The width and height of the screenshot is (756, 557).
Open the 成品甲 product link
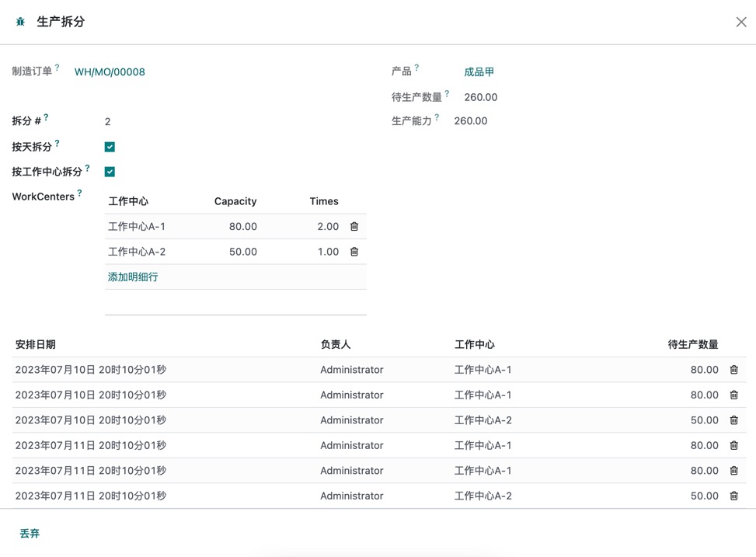479,72
